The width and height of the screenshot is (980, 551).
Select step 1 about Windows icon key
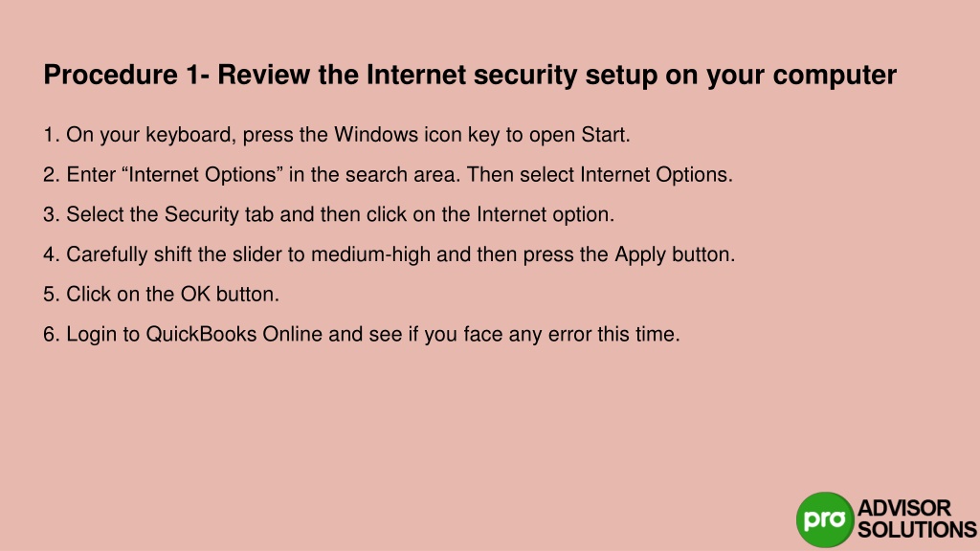[337, 135]
